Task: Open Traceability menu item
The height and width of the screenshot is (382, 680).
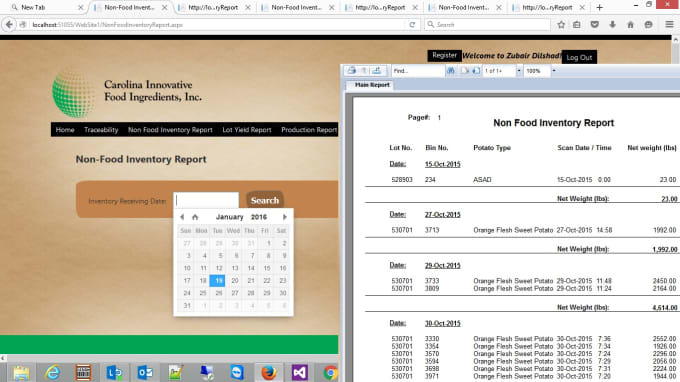Action: (101, 130)
